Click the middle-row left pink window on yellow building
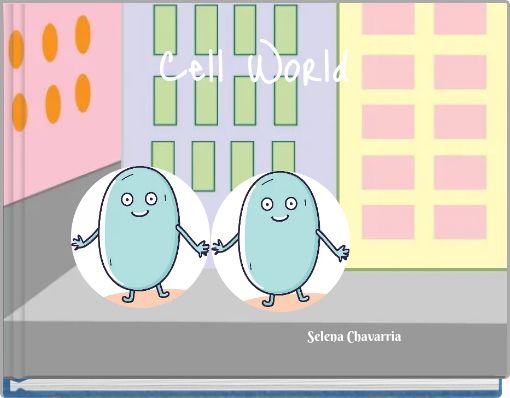Image resolution: width=510 pixels, height=398 pixels. point(388,122)
